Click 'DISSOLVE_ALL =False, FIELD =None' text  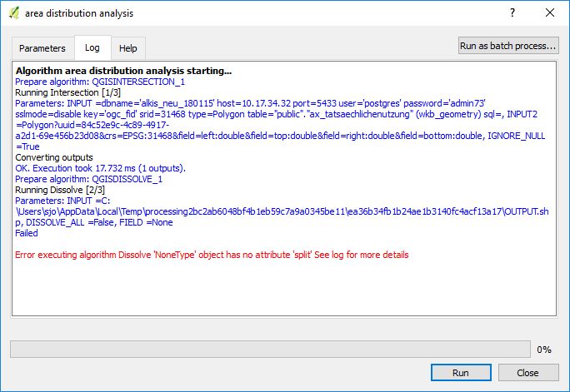pos(99,222)
